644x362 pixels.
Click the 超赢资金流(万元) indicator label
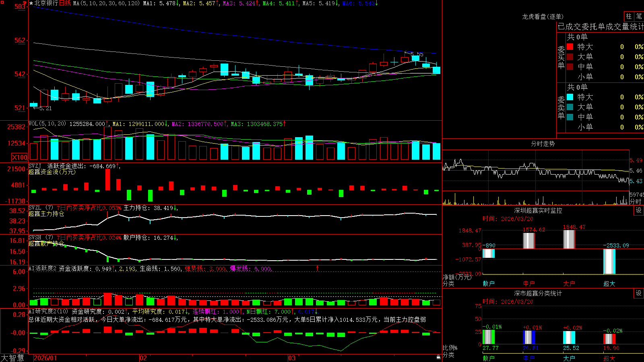coord(52,172)
